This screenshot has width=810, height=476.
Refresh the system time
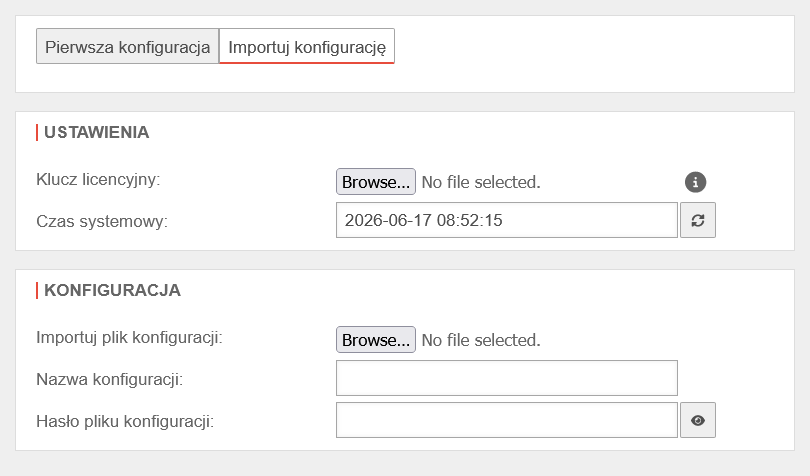[x=698, y=220]
